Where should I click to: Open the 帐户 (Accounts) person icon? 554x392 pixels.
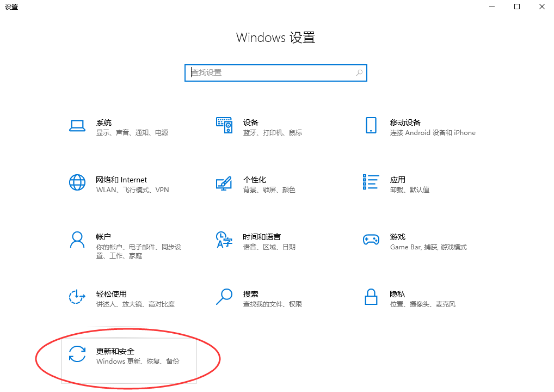(77, 240)
